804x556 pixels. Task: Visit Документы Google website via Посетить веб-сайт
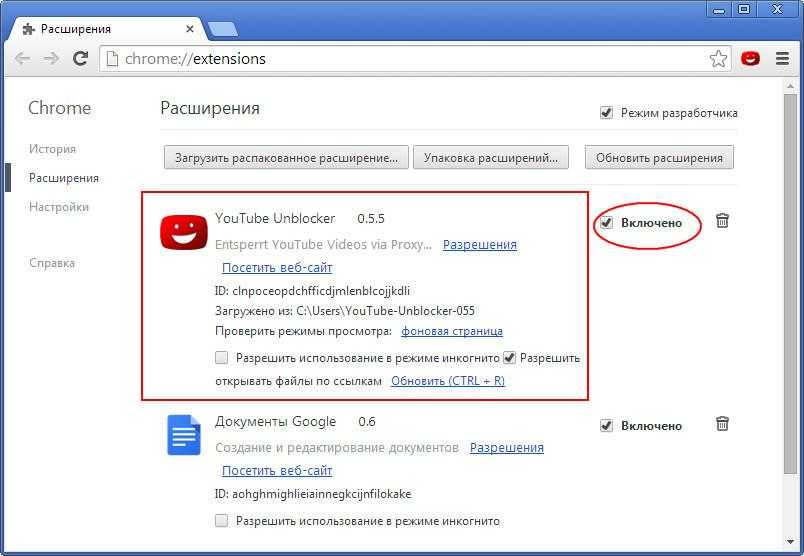[277, 470]
